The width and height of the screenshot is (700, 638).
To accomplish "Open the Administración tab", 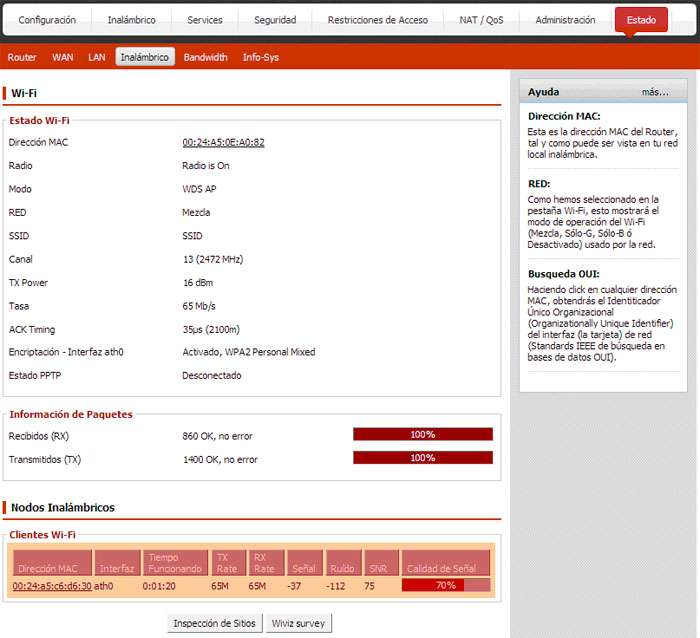I will tap(565, 20).
